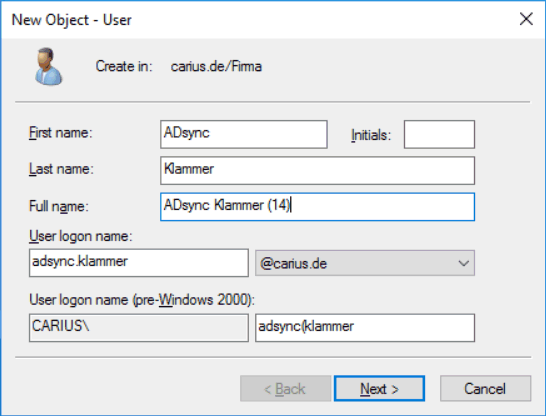The width and height of the screenshot is (546, 416).
Task: Focus the Last name field containing Klammer
Action: click(x=317, y=171)
